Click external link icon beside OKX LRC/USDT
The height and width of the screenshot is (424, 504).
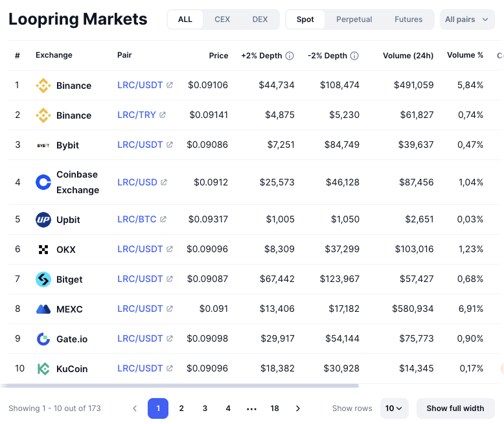tap(170, 249)
